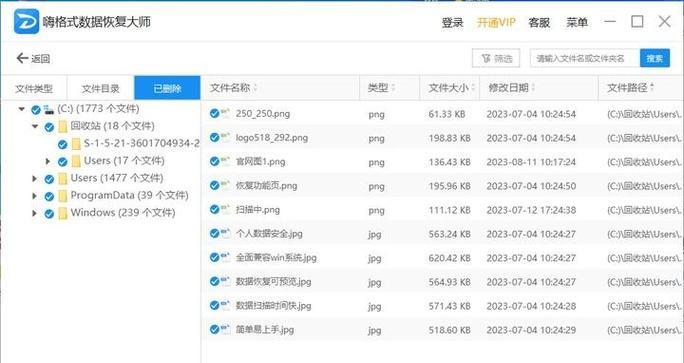
Task: Click the 回收站 folder icon
Action: point(63,127)
